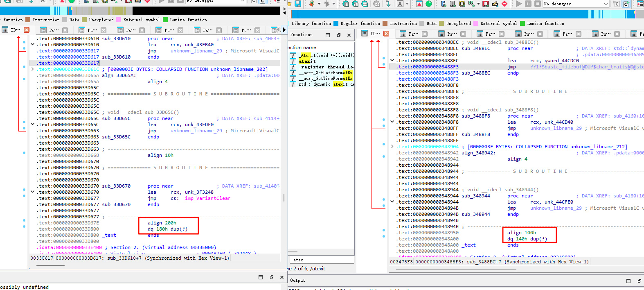Start the debugger with the play icon
Image resolution: width=644 pixels, height=290 pixels.
point(519,4)
